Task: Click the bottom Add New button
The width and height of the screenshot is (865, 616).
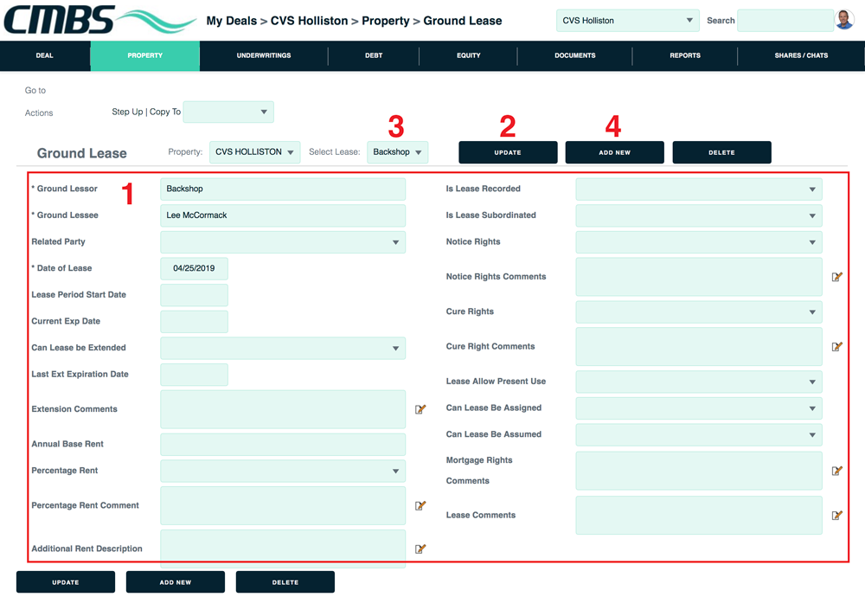Action: (176, 582)
